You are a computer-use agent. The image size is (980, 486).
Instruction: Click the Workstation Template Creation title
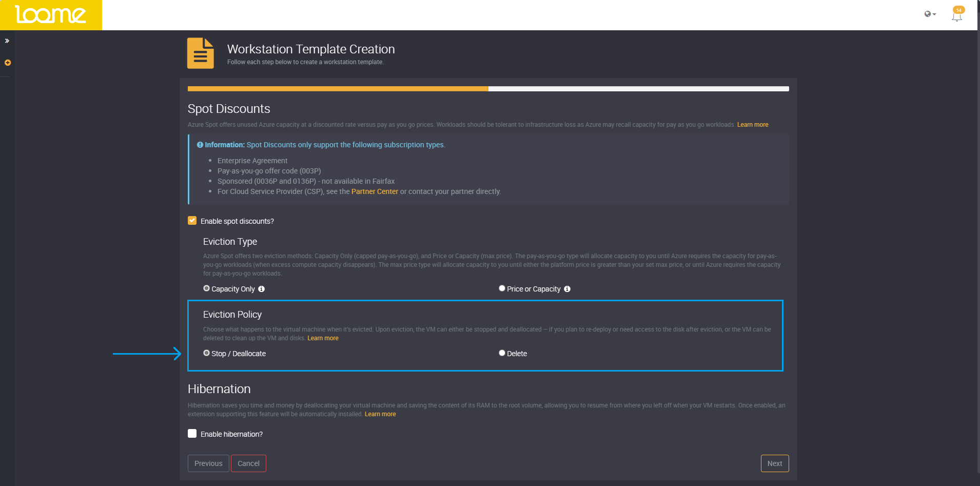tap(311, 49)
